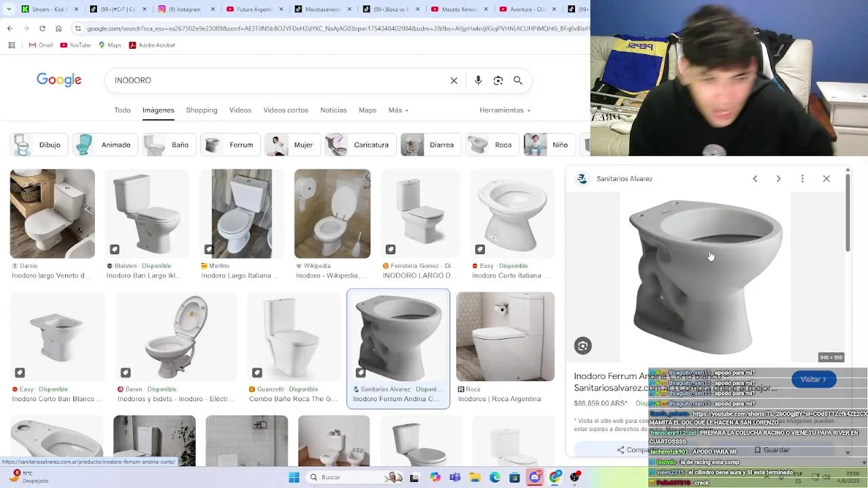The width and height of the screenshot is (868, 488).
Task: Filter images by Mujer chip
Action: coord(292,145)
